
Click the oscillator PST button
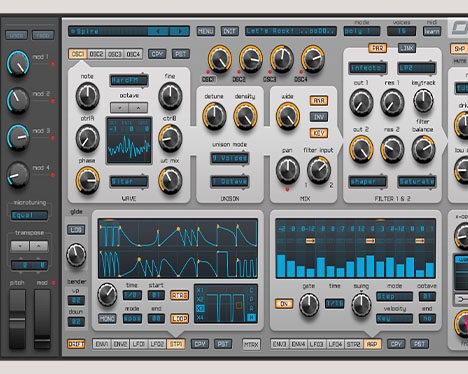(x=181, y=54)
